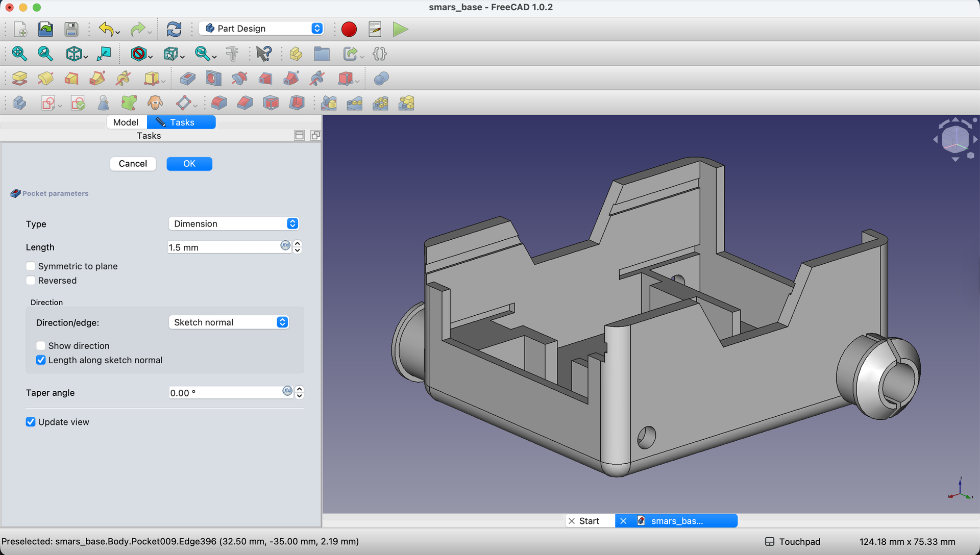This screenshot has height=555, width=980.
Task: Click the Cancel button
Action: pos(133,164)
